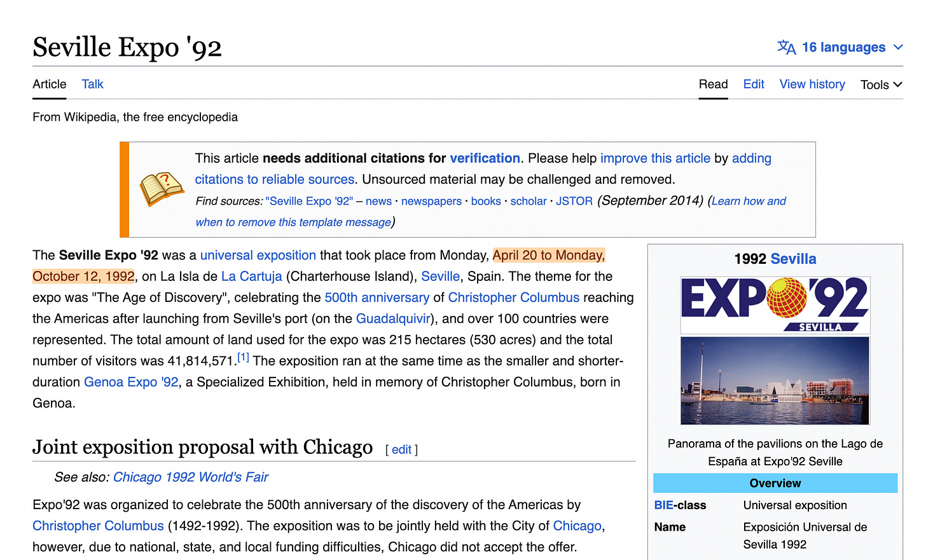The width and height of the screenshot is (926, 560).
Task: Open the improve this article link
Action: click(x=655, y=158)
